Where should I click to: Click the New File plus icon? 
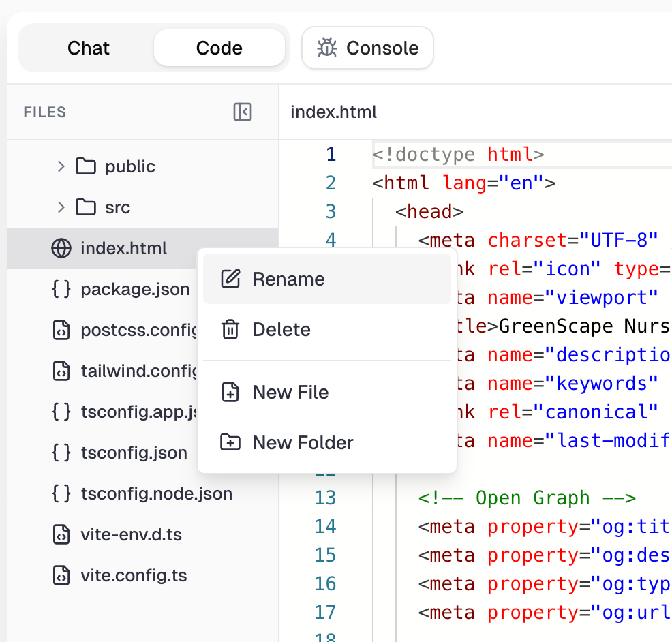click(230, 392)
